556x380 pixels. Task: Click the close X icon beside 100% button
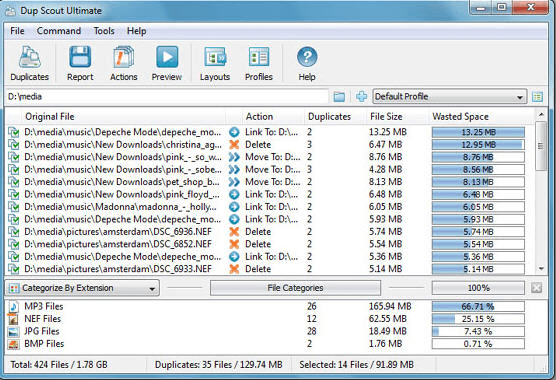click(536, 288)
